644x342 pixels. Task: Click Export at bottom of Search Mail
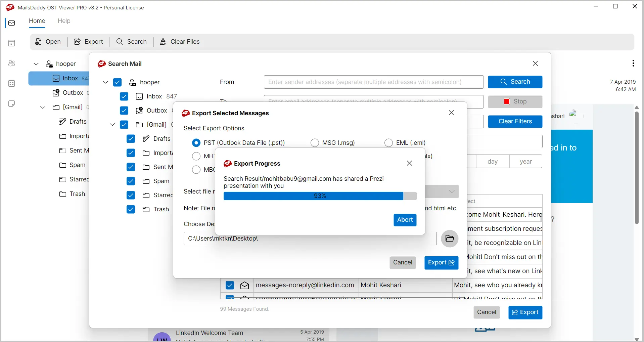pyautogui.click(x=525, y=312)
